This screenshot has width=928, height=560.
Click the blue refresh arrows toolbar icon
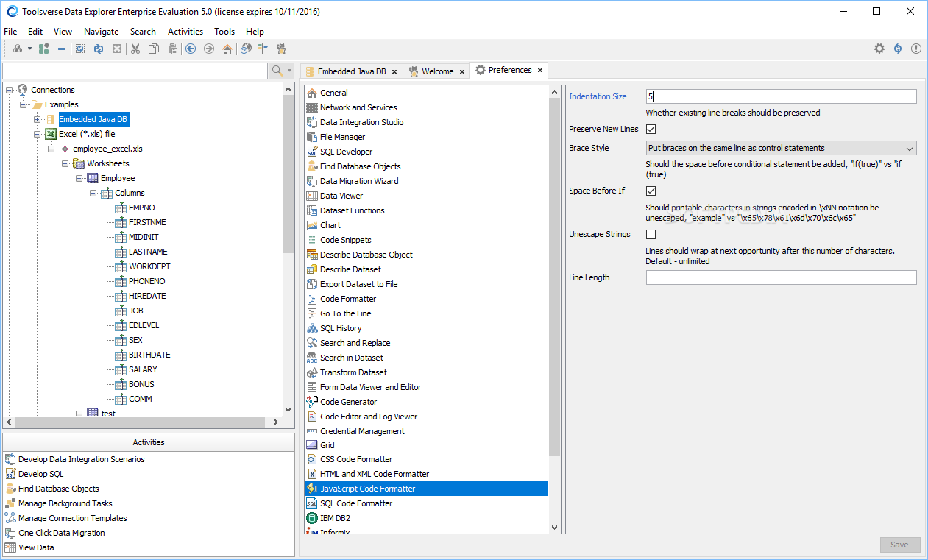[98, 49]
